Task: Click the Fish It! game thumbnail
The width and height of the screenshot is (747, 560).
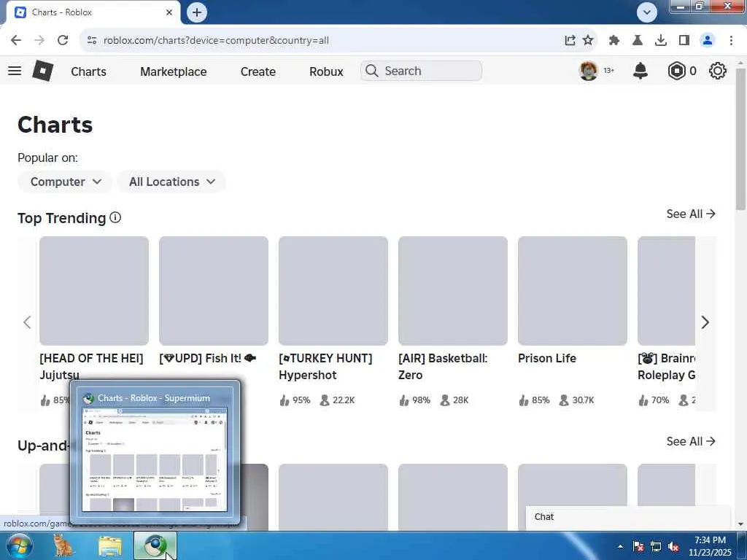Action: pyautogui.click(x=214, y=291)
